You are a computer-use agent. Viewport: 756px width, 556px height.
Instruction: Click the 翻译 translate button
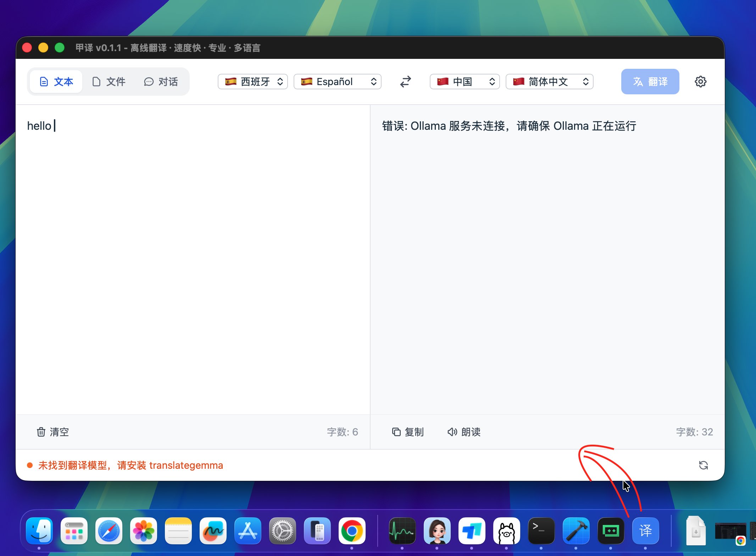(650, 82)
